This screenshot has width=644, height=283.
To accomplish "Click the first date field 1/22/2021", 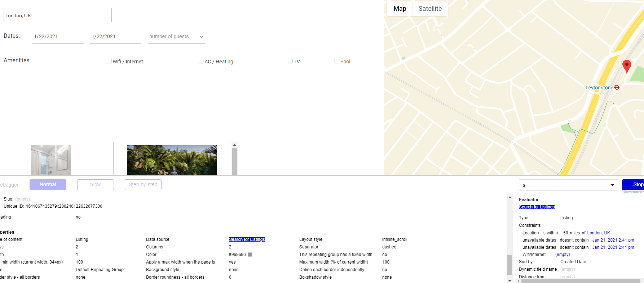I will coord(58,37).
